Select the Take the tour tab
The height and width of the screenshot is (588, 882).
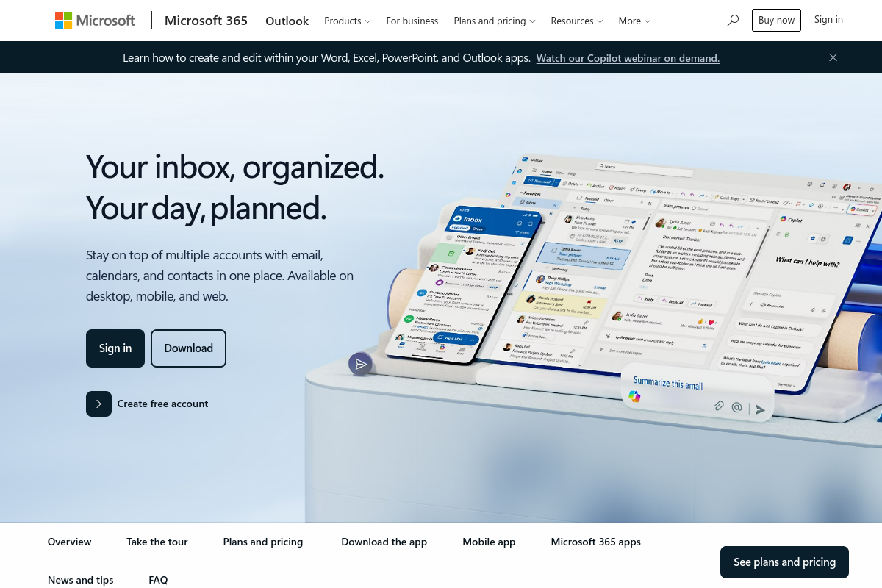[x=157, y=542]
